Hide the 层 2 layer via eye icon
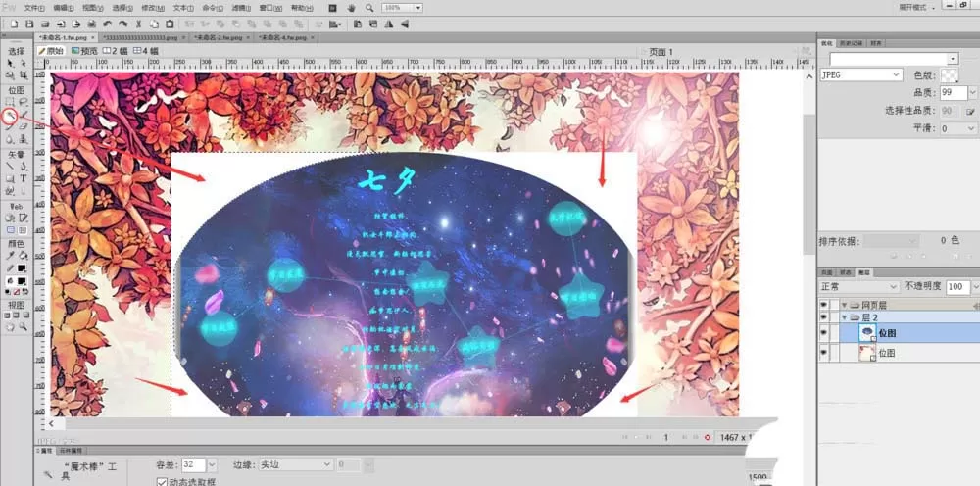 824,318
